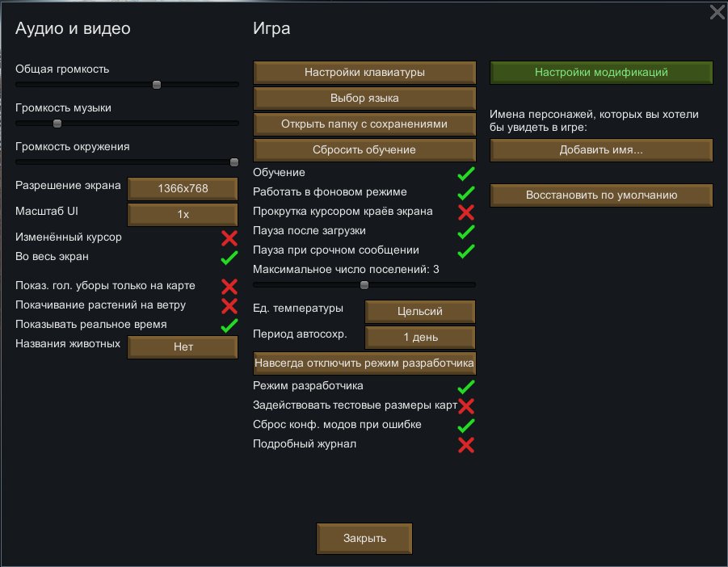Image resolution: width=728 pixels, height=567 pixels.
Task: Disable Сброс конф. модов при ошибке
Action: click(x=466, y=426)
